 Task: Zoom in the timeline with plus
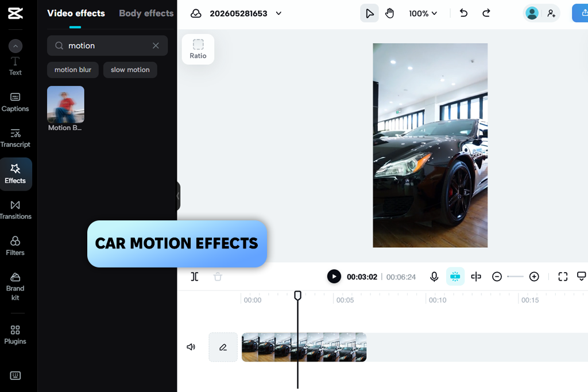coord(534,277)
